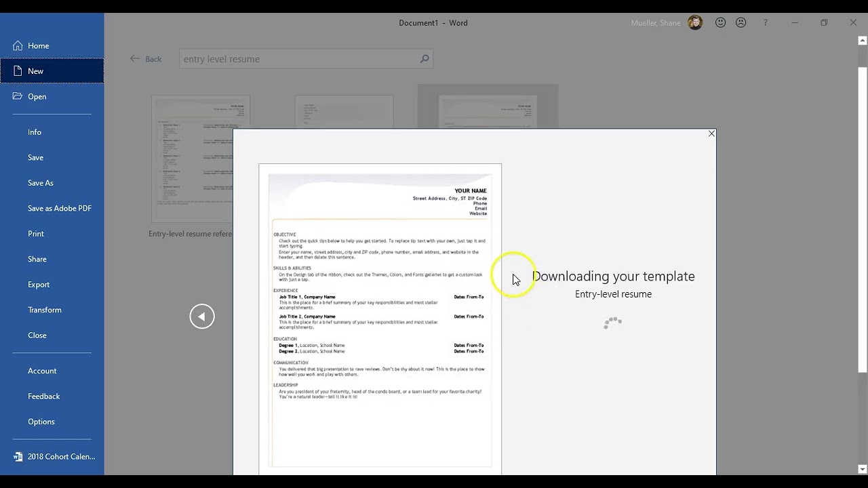Click the highlighted third template thumbnail
868x488 pixels.
tap(488, 106)
